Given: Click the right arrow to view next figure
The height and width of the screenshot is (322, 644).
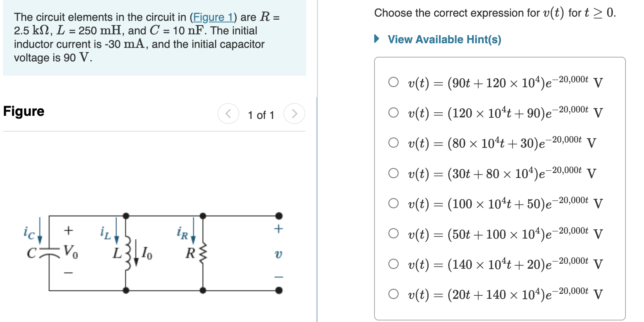Looking at the screenshot, I should tap(295, 114).
